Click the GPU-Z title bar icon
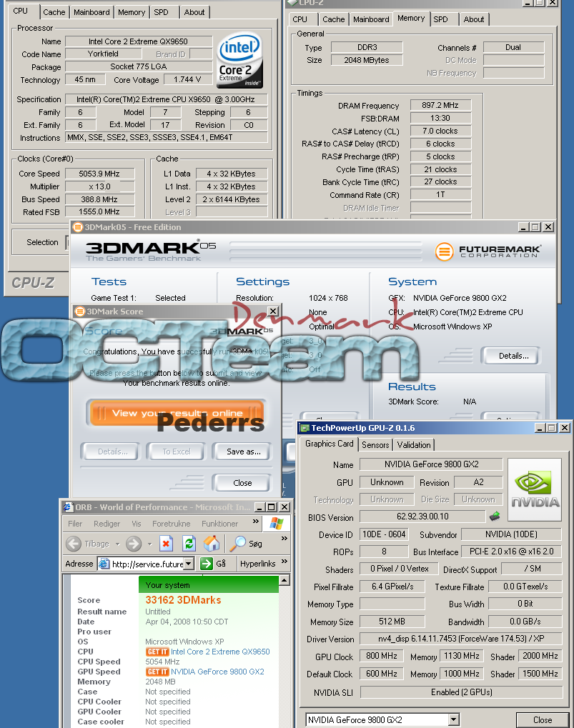This screenshot has width=574, height=728. (305, 428)
